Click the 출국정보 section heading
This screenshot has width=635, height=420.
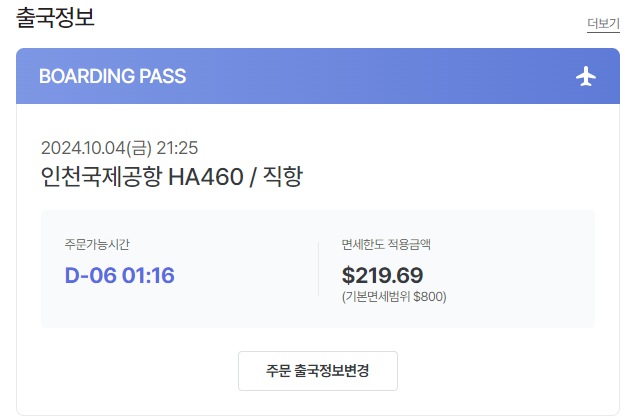pos(57,17)
